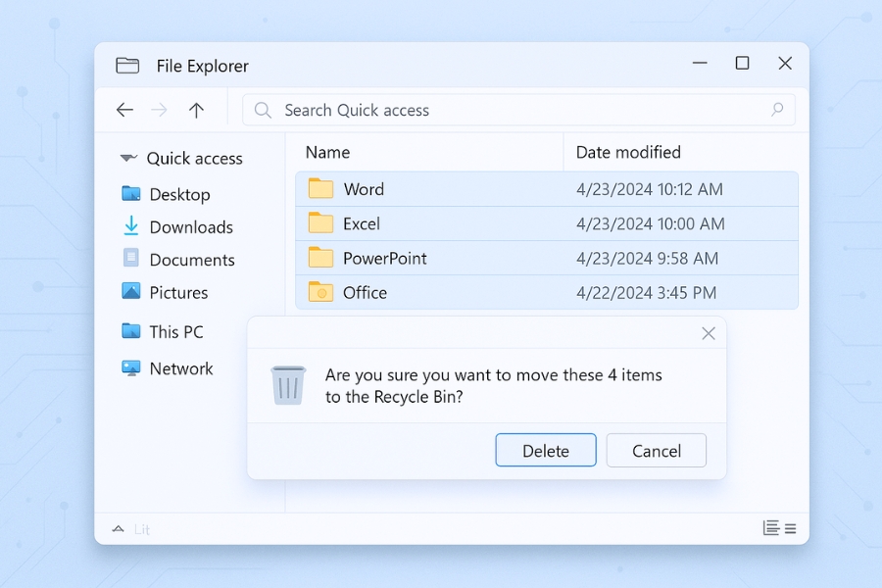Viewport: 882px width, 588px height.
Task: Click the forward navigation arrow
Action: pyautogui.click(x=160, y=110)
